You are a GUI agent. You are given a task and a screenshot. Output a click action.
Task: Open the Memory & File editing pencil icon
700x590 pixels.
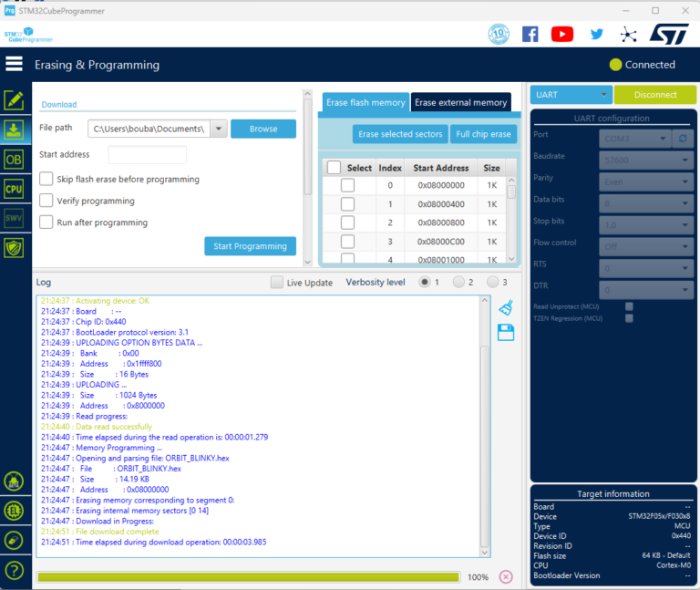14,100
